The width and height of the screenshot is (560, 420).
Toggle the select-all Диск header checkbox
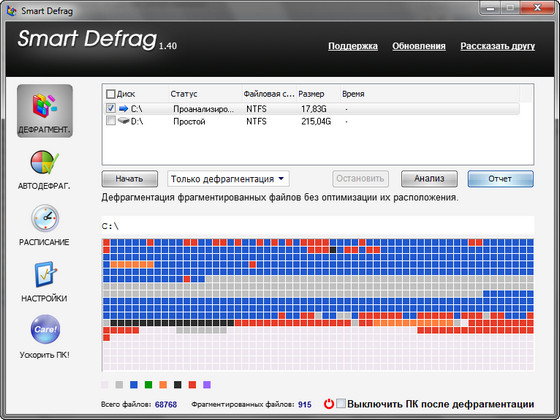111,94
